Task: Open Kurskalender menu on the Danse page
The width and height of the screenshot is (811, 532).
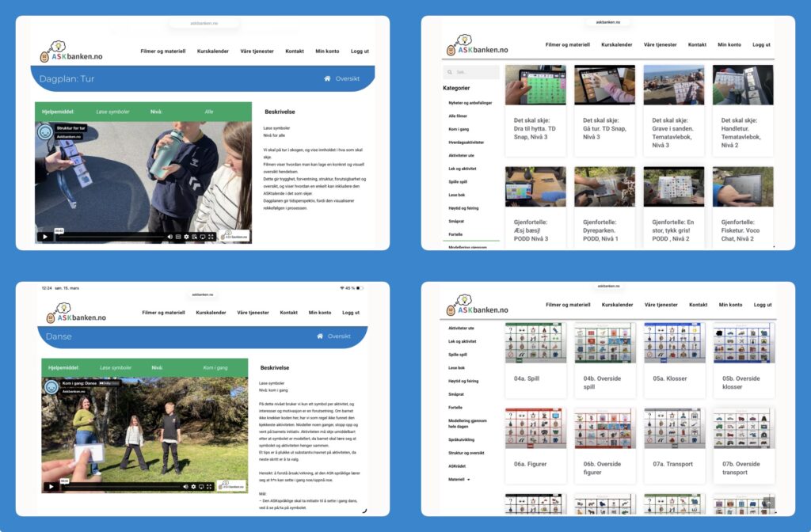Action: pyautogui.click(x=211, y=313)
